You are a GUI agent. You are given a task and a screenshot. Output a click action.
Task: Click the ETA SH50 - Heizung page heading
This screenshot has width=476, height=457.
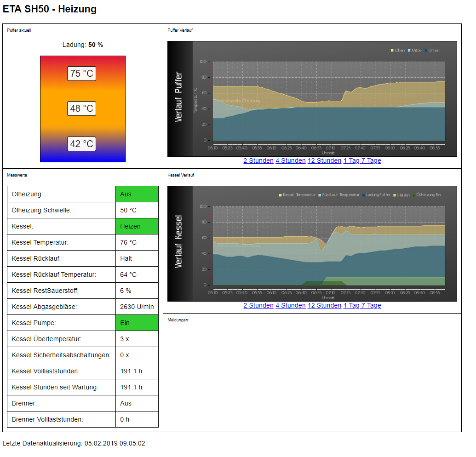pos(50,9)
